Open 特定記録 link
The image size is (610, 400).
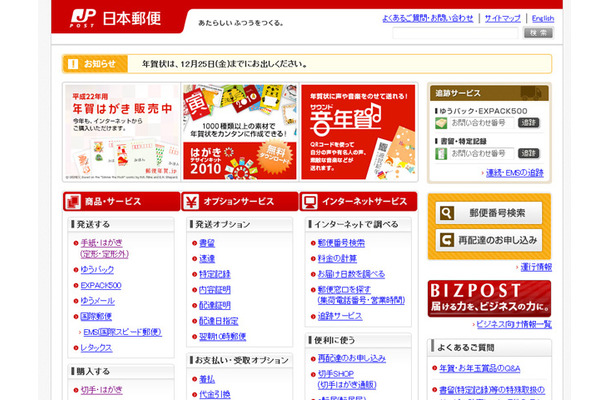pos(215,274)
